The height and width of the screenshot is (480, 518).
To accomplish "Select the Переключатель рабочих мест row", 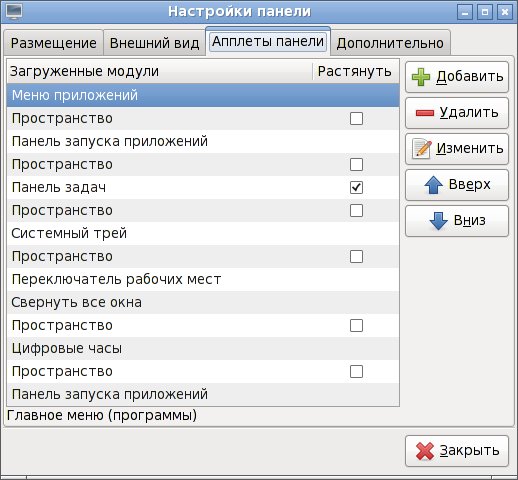I will click(203, 279).
